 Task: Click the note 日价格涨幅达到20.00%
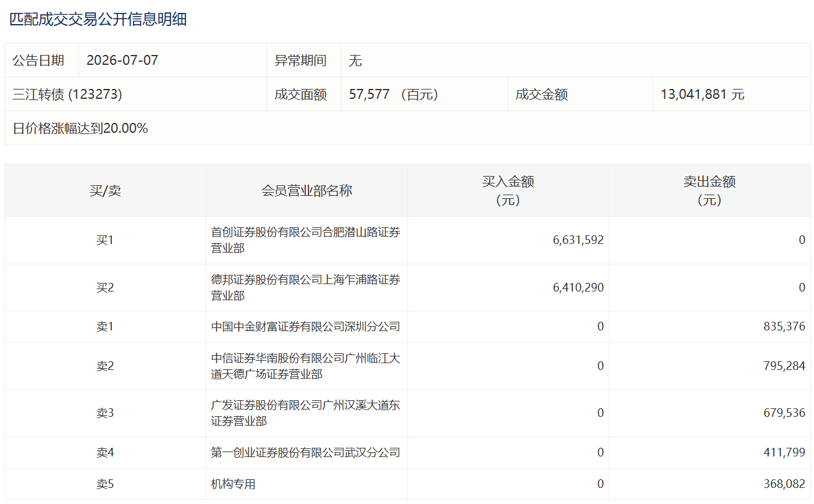tap(80, 128)
